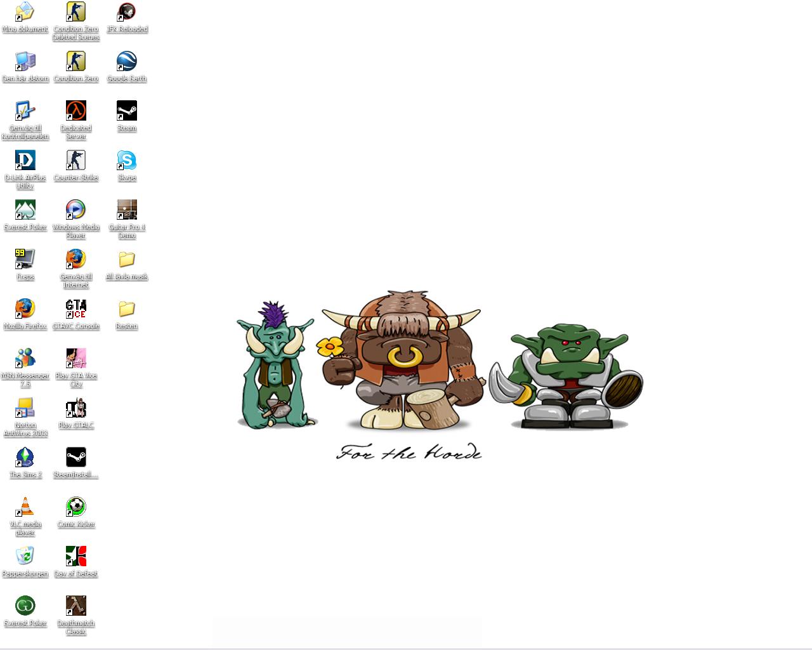Select Genväg till Kontrollpanelen shortcut
The width and height of the screenshot is (812, 650).
pos(25,110)
